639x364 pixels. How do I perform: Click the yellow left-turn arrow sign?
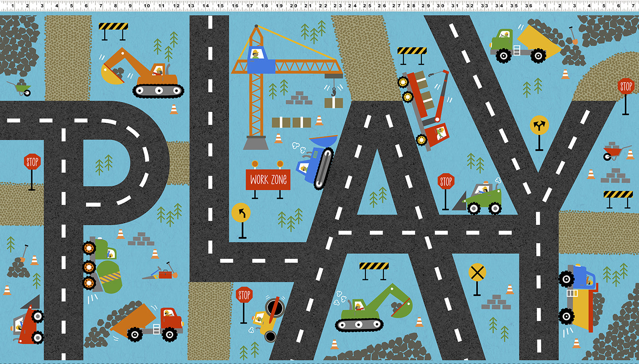click(241, 212)
